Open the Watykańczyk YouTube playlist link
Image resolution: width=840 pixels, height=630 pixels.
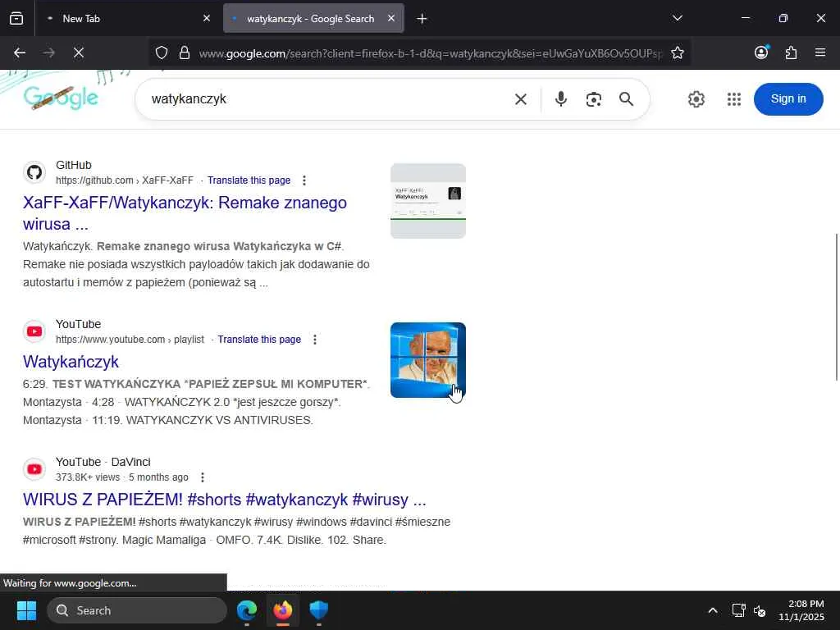click(x=71, y=362)
